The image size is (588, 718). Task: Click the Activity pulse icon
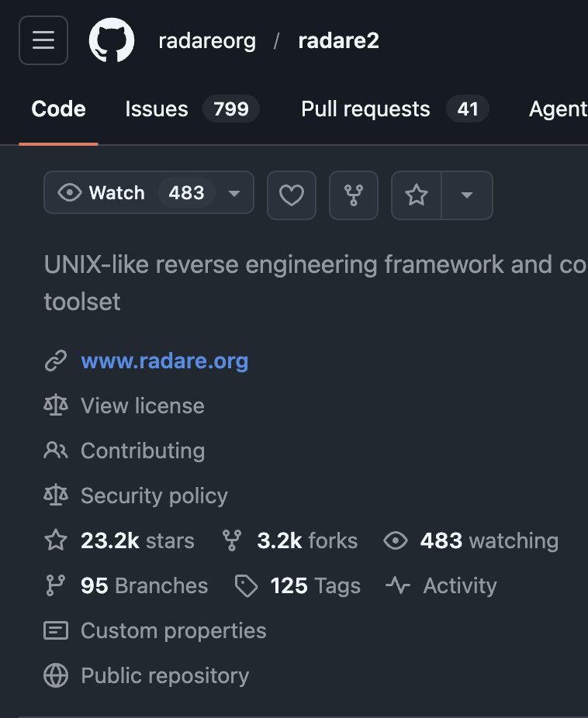tap(398, 586)
